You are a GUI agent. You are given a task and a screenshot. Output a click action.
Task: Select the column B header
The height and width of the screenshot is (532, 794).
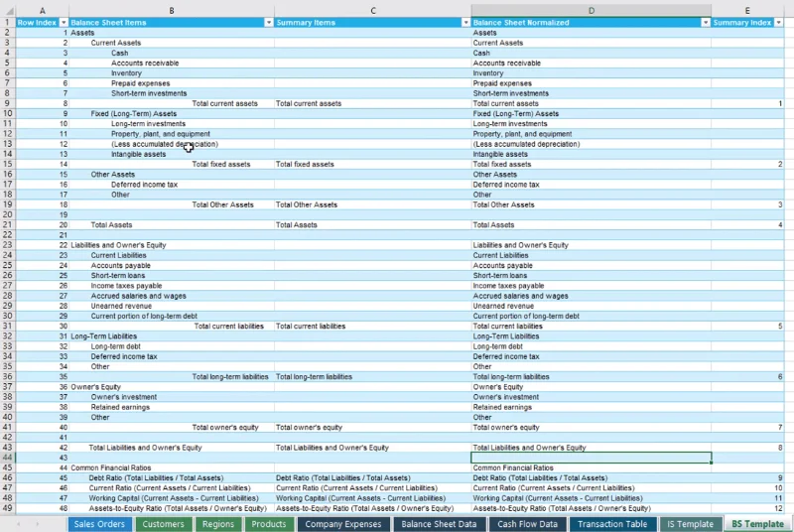[172, 11]
